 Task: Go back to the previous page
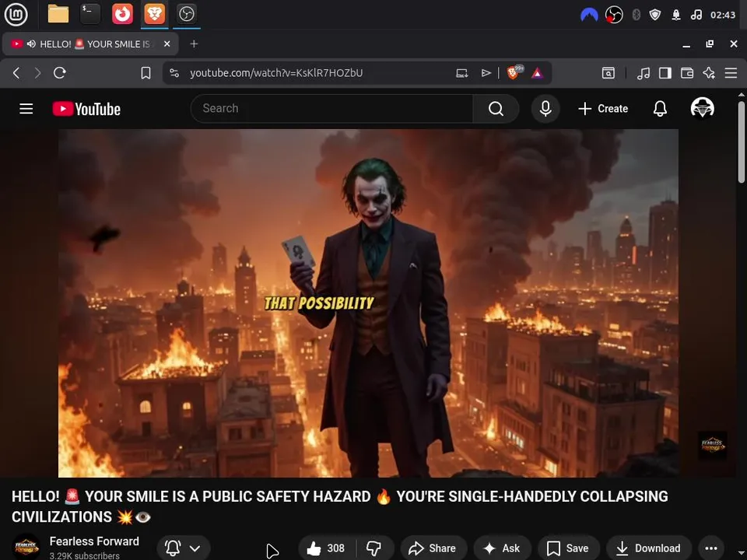(x=16, y=73)
